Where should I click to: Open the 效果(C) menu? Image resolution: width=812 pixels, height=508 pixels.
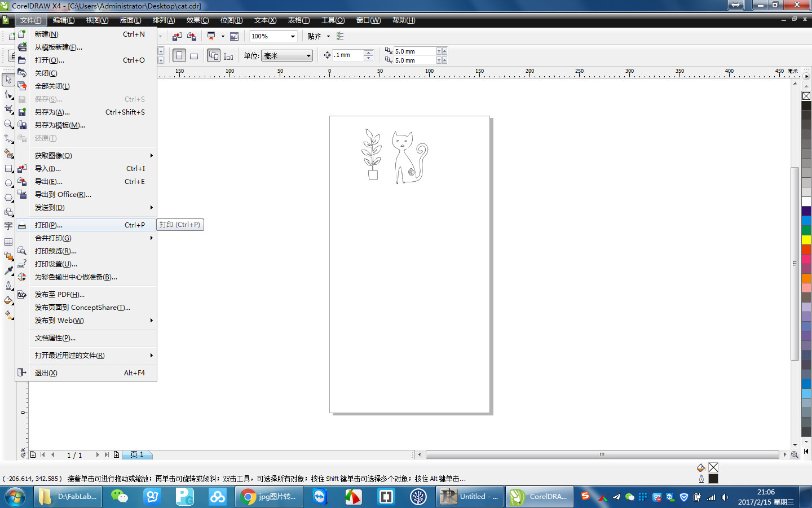(x=197, y=20)
